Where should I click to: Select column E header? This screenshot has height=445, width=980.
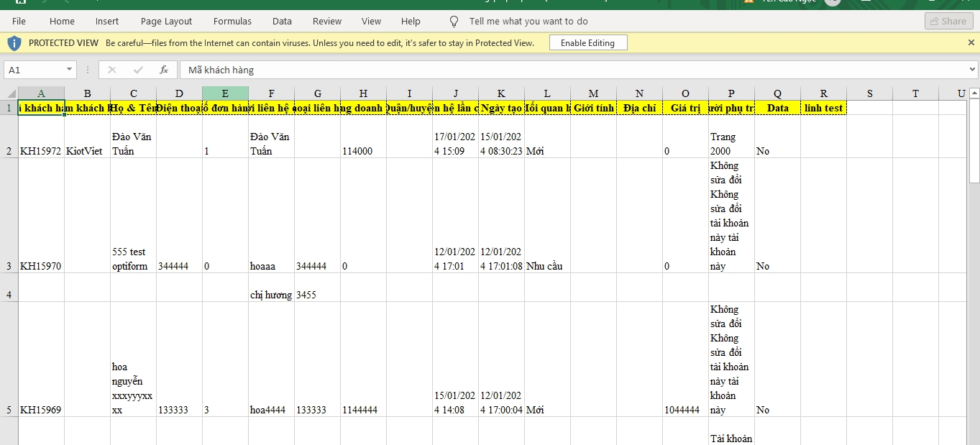click(225, 93)
